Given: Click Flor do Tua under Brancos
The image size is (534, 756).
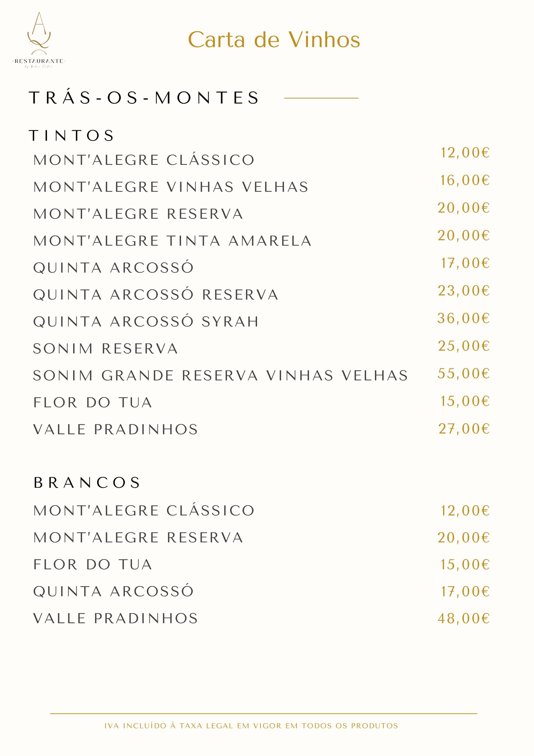Looking at the screenshot, I should coord(93,564).
